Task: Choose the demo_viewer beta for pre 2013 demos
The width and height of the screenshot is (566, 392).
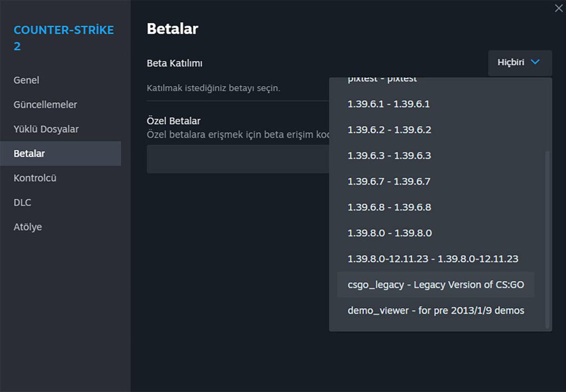Action: (435, 310)
